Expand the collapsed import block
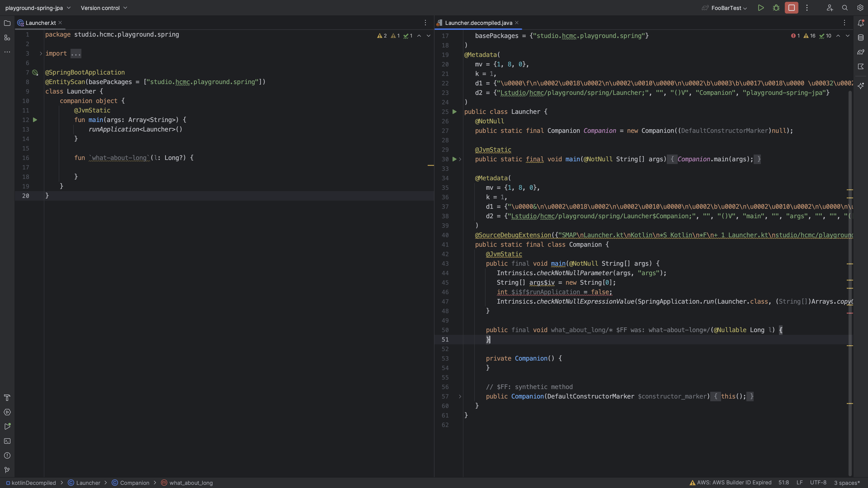 41,54
